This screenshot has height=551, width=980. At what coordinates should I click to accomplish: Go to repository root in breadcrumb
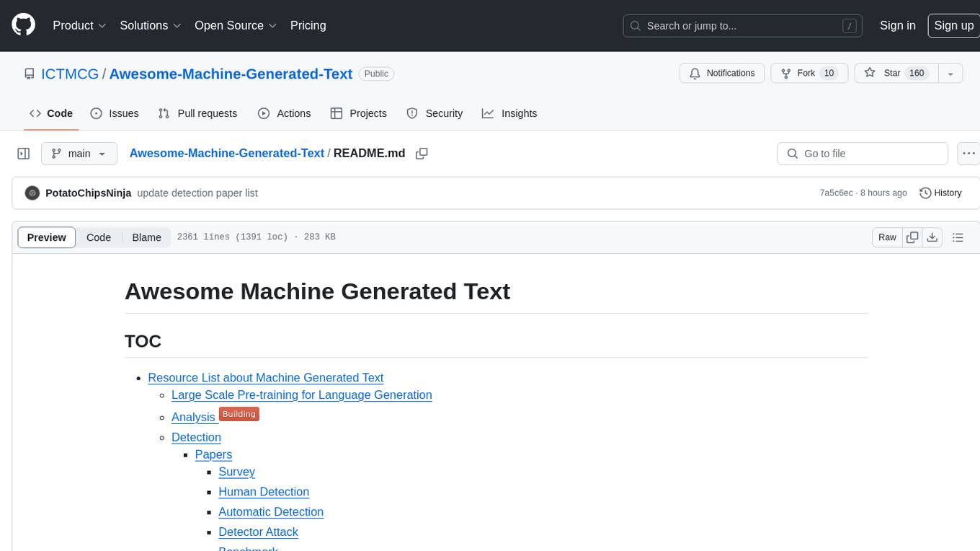[x=227, y=154]
